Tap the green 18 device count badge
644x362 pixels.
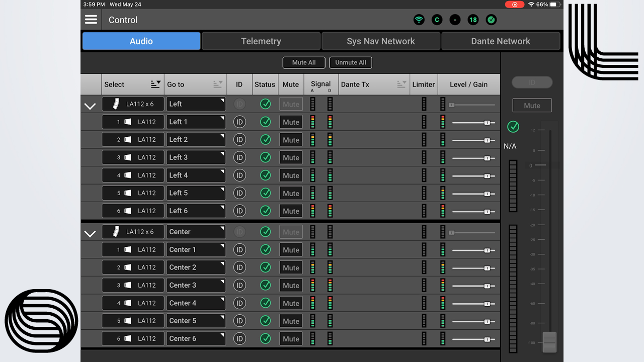pos(473,20)
